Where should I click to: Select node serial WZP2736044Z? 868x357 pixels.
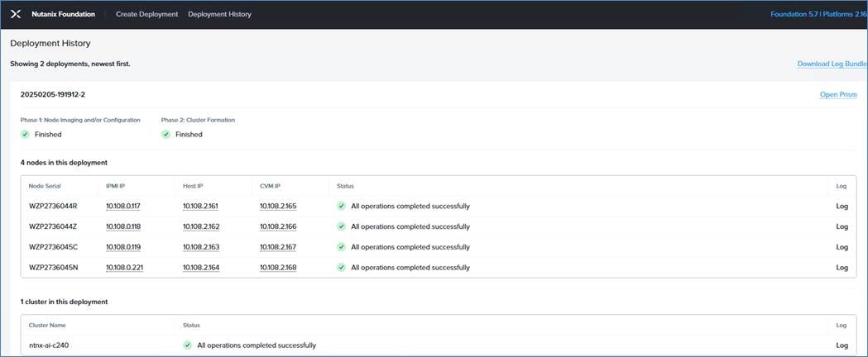click(53, 226)
